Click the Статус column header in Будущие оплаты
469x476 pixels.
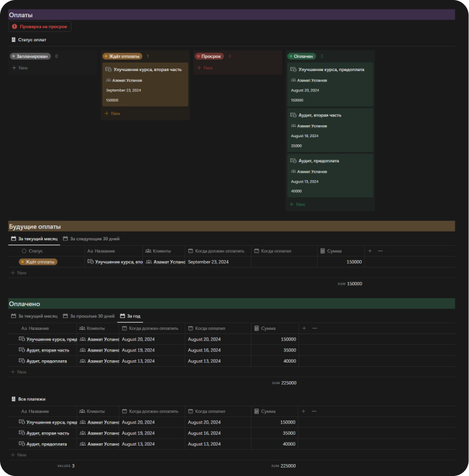coord(32,251)
